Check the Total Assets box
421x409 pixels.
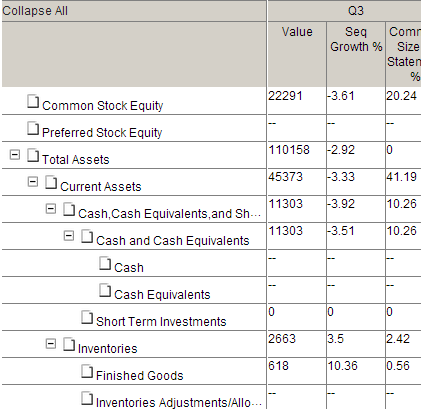coord(33,155)
